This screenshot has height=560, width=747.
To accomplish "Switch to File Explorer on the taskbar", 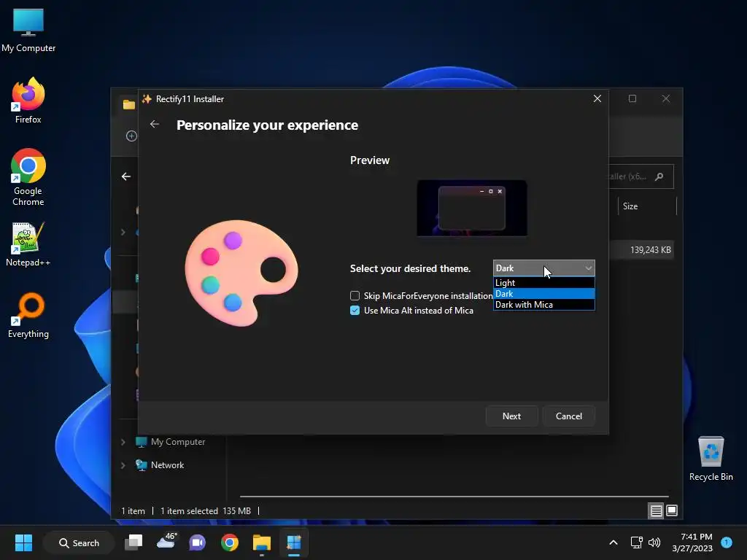I will (x=262, y=542).
